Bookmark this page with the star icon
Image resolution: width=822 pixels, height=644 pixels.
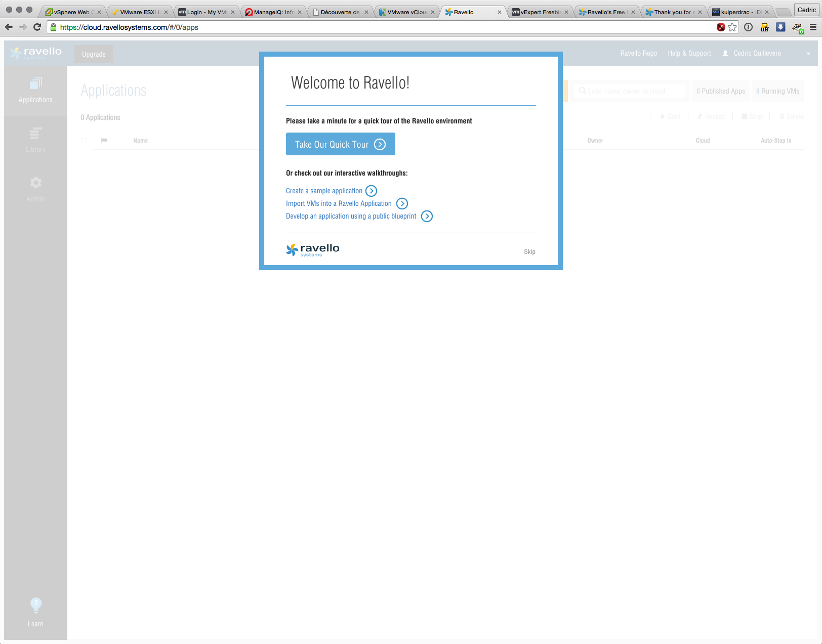732,27
